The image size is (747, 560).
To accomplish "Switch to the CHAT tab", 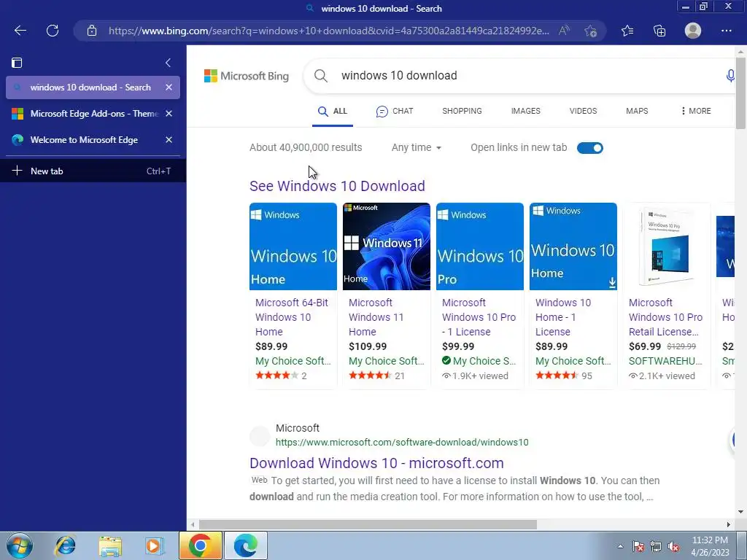I will pos(395,111).
